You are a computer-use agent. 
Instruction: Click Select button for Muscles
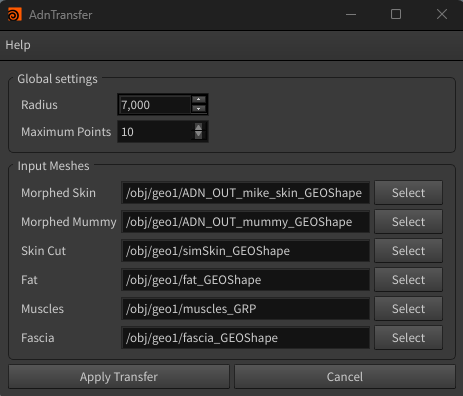coord(408,309)
